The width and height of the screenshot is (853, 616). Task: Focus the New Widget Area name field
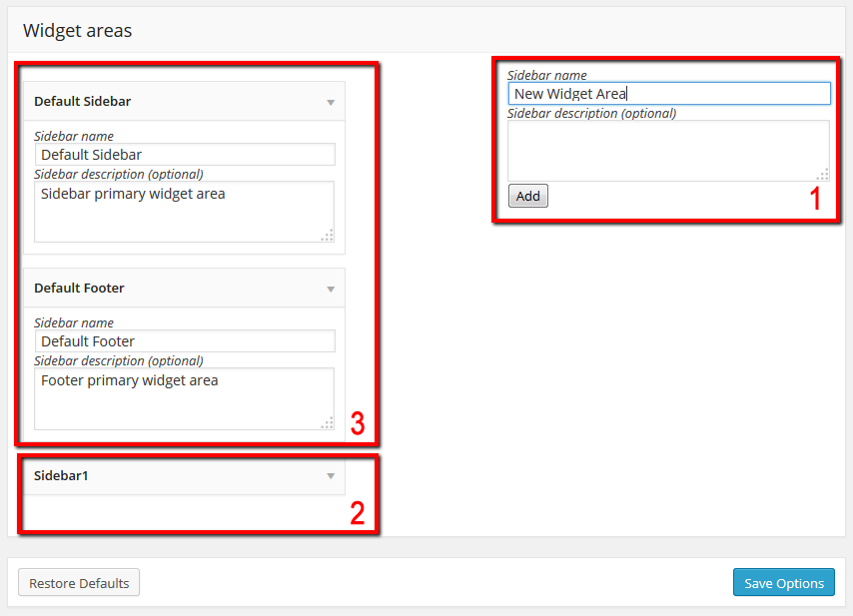(x=669, y=94)
